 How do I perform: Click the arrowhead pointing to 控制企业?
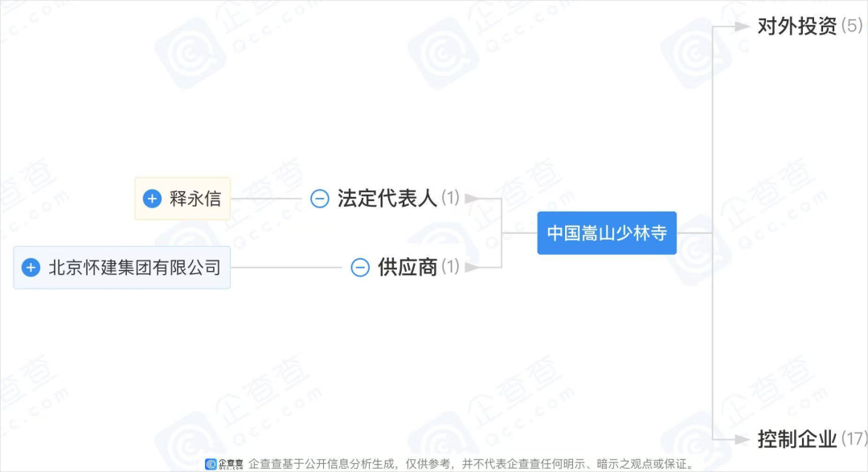[742, 439]
